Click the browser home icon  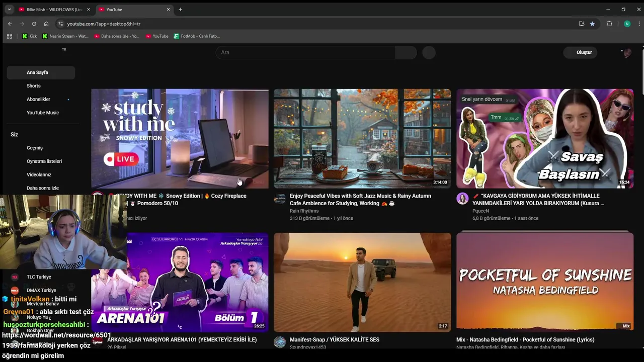[x=46, y=24]
